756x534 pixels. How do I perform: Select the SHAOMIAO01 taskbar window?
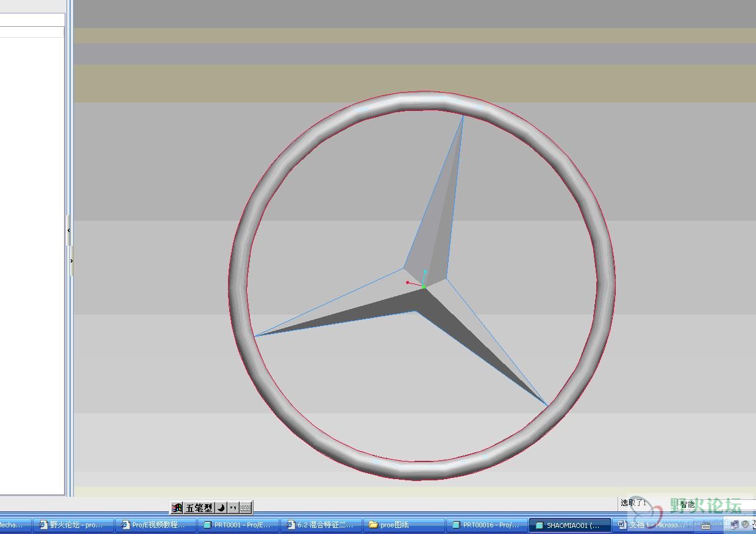(x=569, y=525)
